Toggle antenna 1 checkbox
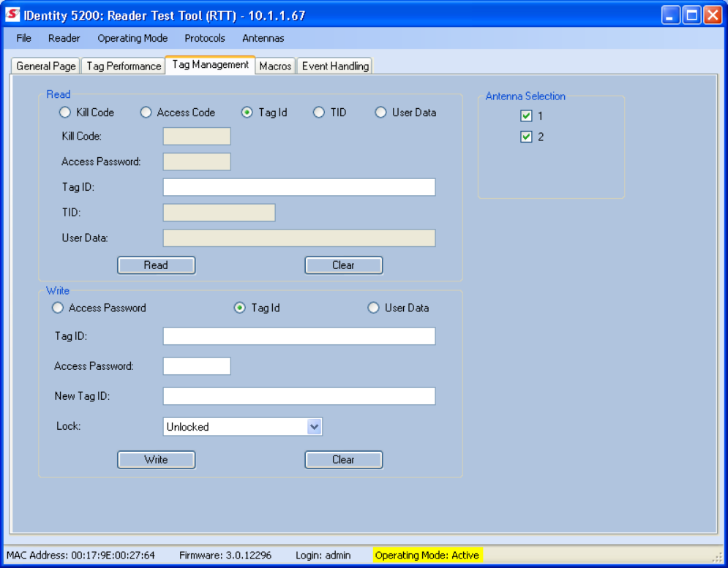 (526, 116)
